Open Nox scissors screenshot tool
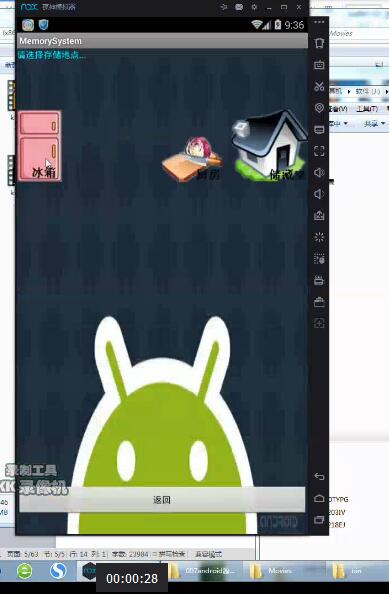Viewport: 389px width, 594px height. (x=319, y=86)
